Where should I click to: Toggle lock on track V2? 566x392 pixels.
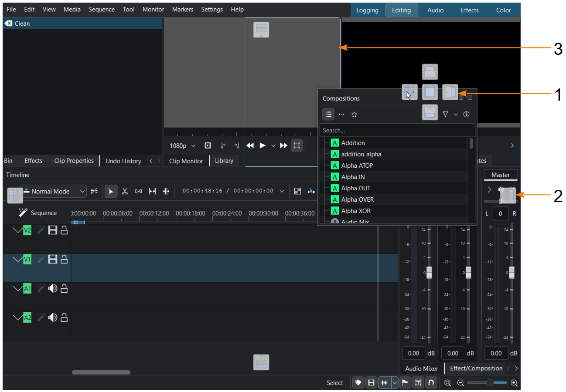click(64, 230)
